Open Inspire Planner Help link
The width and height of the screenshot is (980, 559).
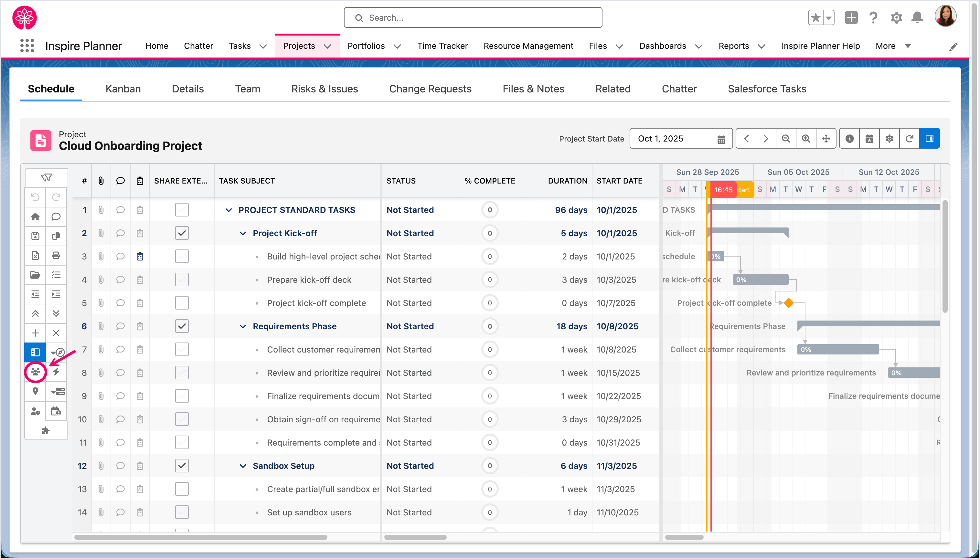pyautogui.click(x=820, y=46)
